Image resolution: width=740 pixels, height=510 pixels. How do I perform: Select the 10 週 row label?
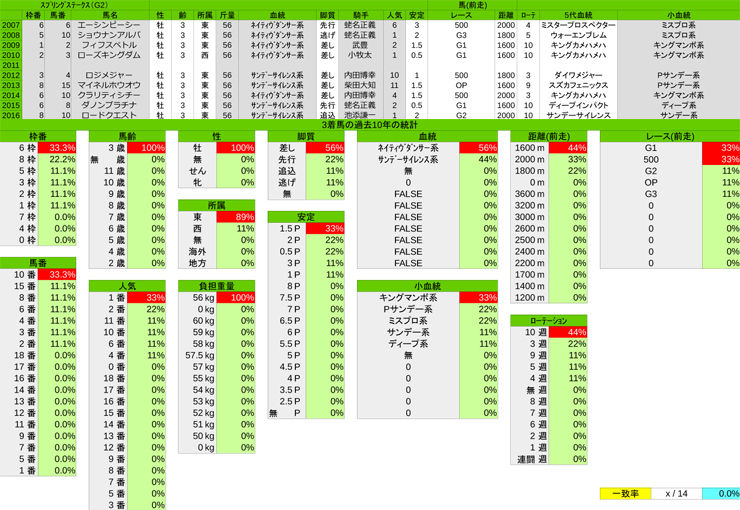[530, 332]
